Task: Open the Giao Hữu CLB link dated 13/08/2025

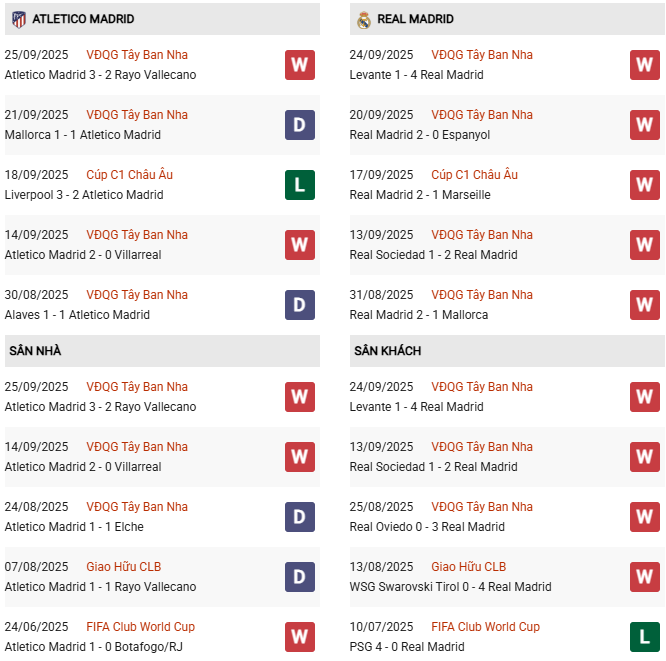Action: (x=468, y=567)
